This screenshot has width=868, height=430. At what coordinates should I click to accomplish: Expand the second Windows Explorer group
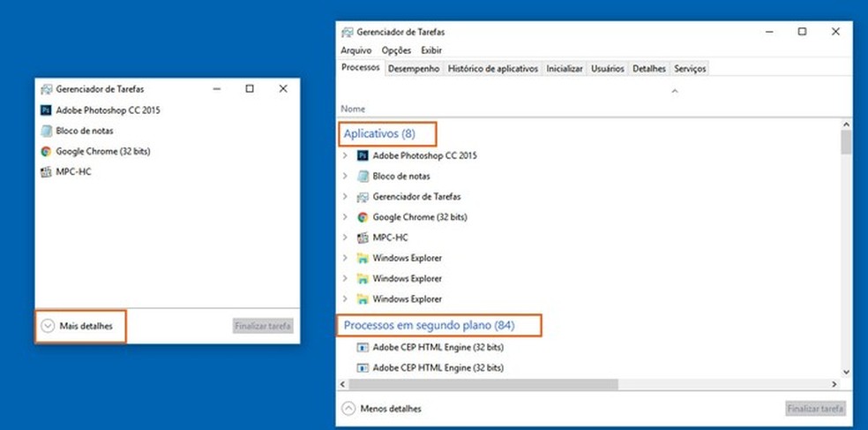pyautogui.click(x=345, y=279)
